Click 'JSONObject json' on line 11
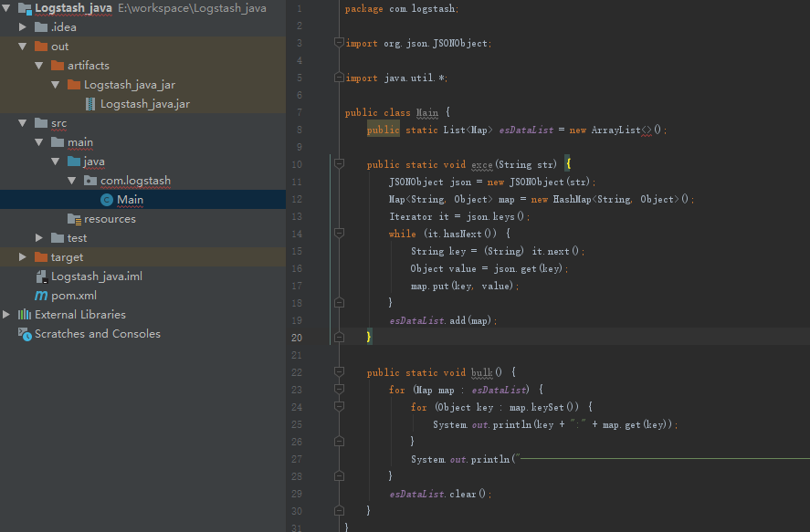The image size is (810, 532). point(430,183)
